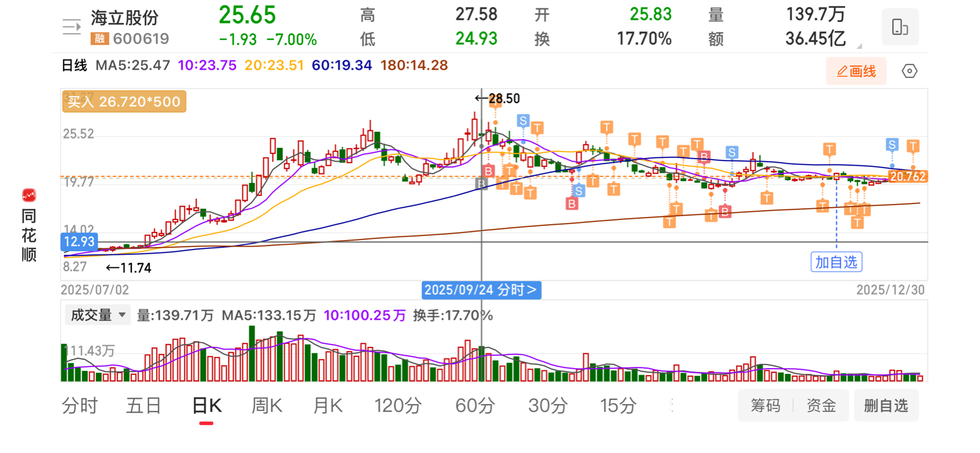Open the 筹码 chip distribution view

(x=765, y=406)
